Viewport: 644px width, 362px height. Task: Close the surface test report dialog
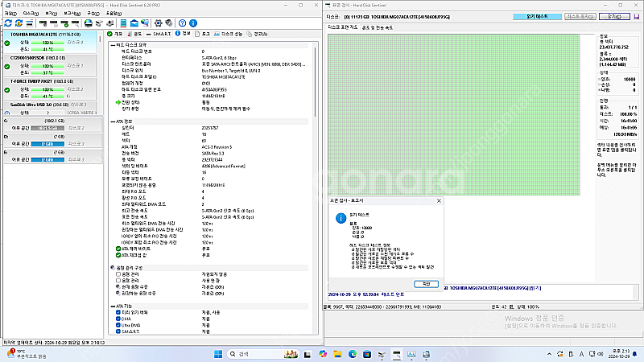pyautogui.click(x=439, y=200)
